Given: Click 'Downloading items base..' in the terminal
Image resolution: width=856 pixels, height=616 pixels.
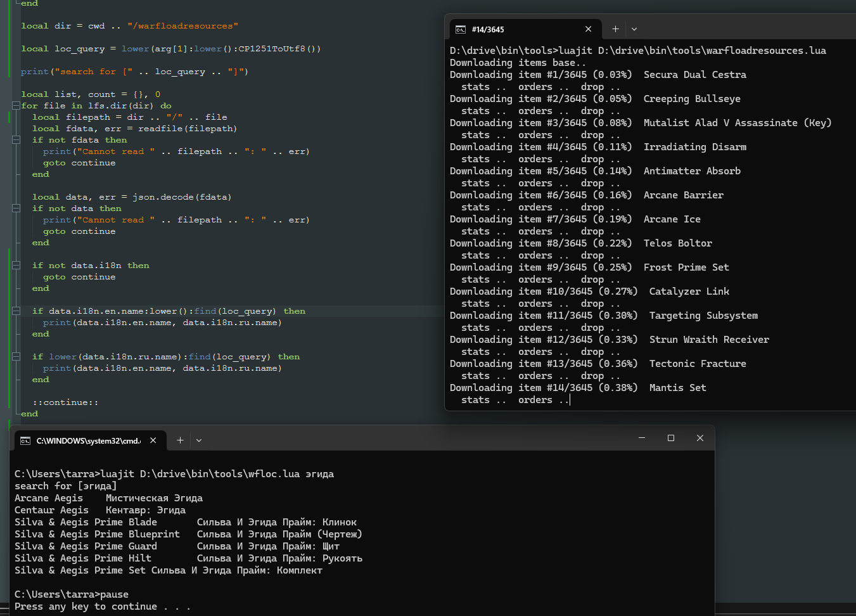Looking at the screenshot, I should 518,63.
